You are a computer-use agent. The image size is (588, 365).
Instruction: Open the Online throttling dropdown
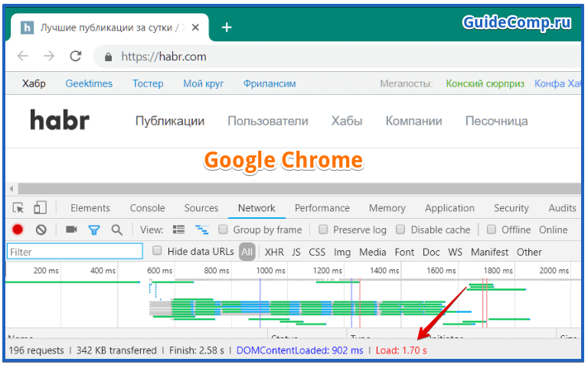tap(553, 230)
